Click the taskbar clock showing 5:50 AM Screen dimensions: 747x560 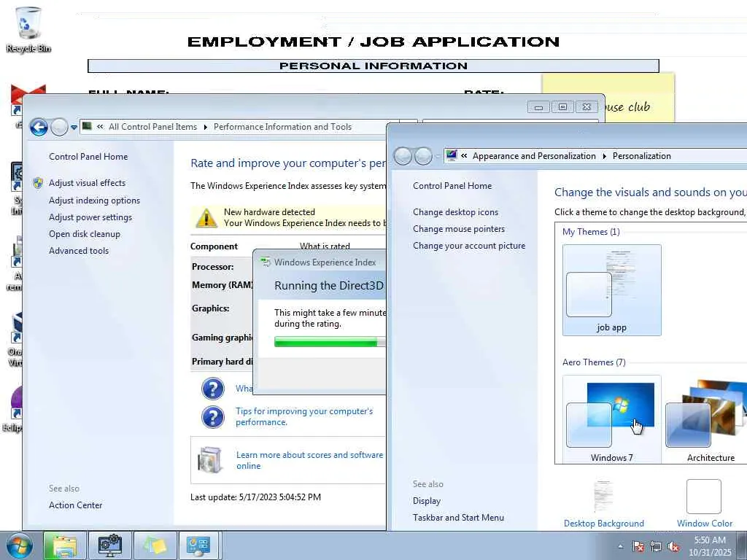coord(710,546)
